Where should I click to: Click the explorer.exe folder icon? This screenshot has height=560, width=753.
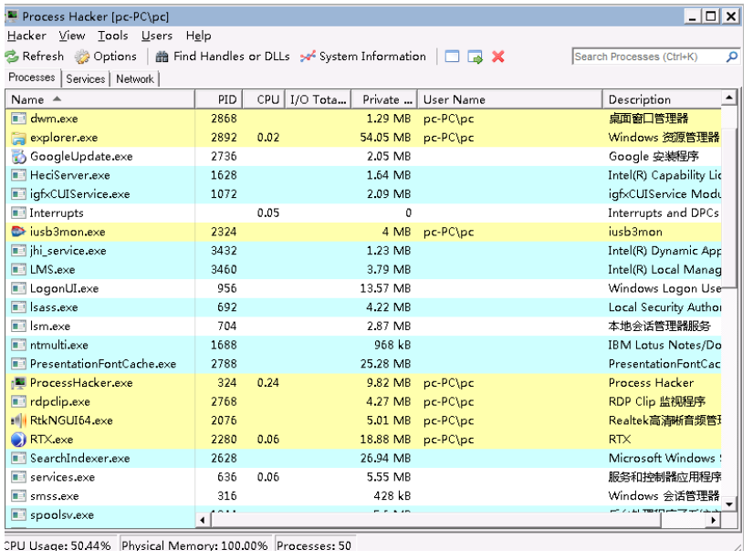coord(18,138)
